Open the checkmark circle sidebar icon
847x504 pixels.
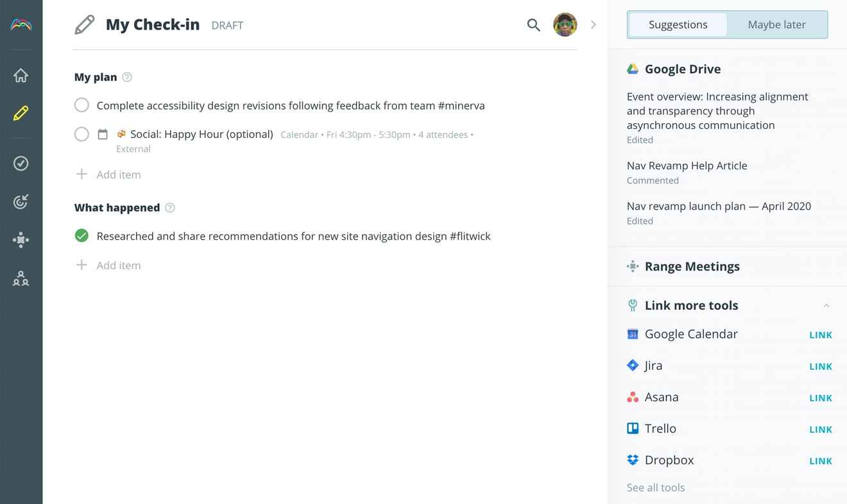click(21, 164)
